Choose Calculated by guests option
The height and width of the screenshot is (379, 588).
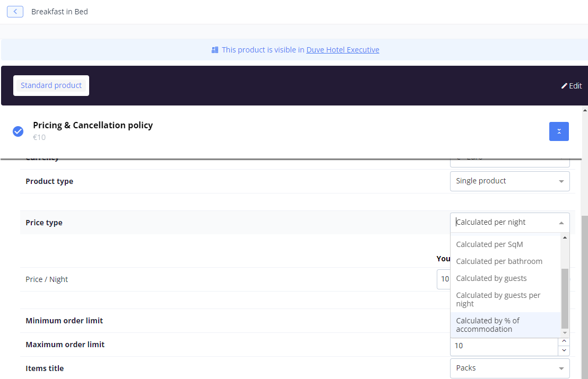491,278
